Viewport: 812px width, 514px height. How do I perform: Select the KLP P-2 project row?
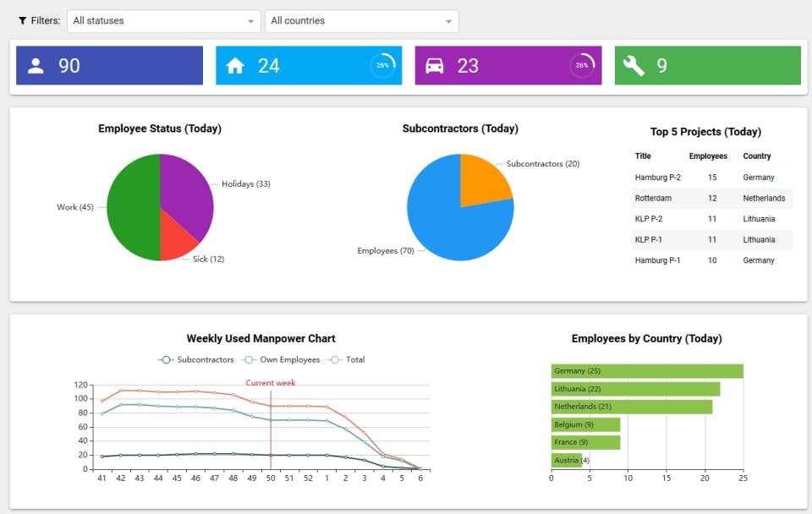711,218
